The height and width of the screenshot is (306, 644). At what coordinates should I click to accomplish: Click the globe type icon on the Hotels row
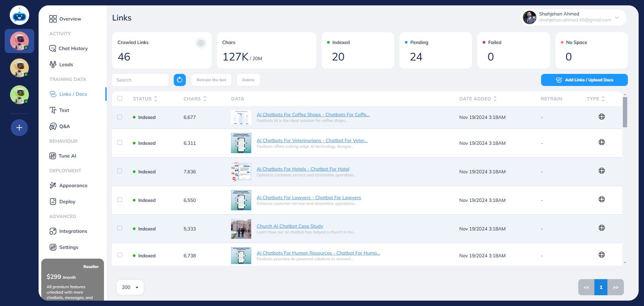pyautogui.click(x=602, y=170)
